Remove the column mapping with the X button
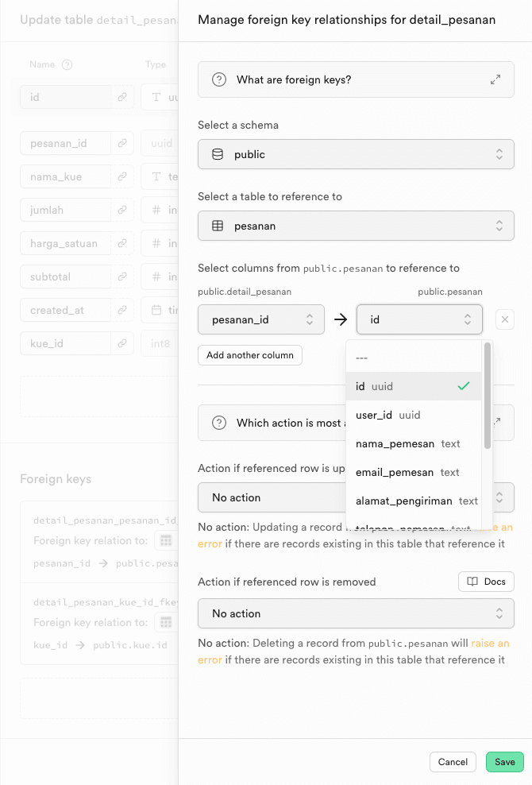This screenshot has height=785, width=532. [x=505, y=319]
